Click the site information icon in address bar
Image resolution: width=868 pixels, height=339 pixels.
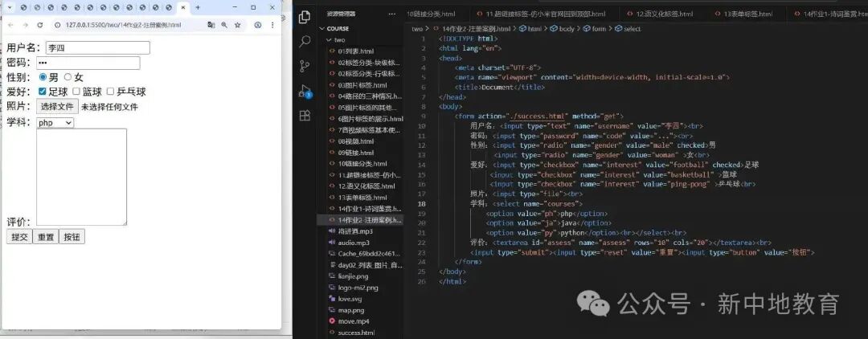58,26
